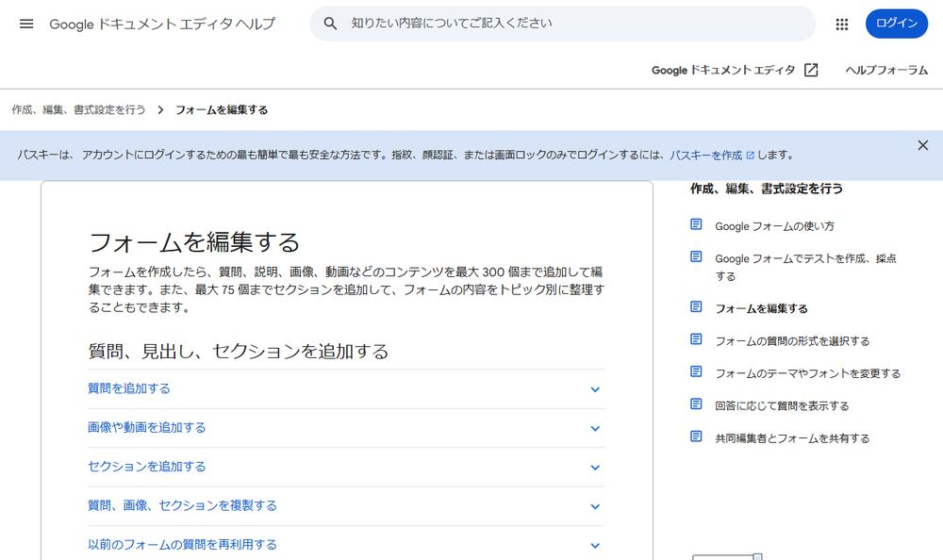Open sidebar link 回答に応じて質問を表示する
The height and width of the screenshot is (560, 943).
pos(782,406)
